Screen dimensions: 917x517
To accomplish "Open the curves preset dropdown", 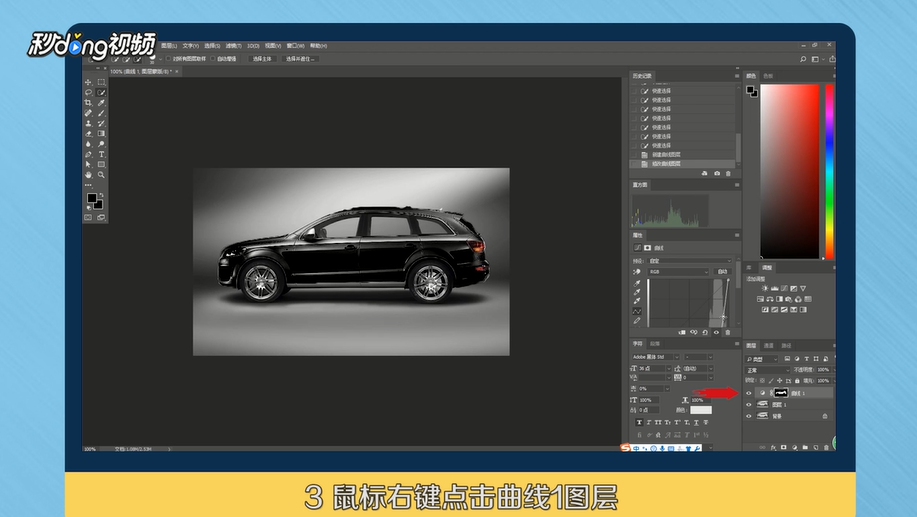I will click(x=690, y=261).
